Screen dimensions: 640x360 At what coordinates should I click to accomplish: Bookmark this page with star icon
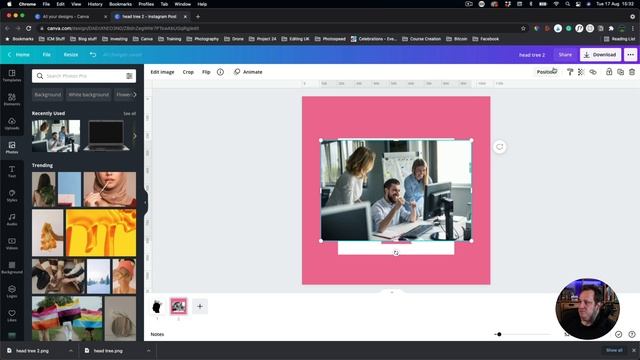pyautogui.click(x=523, y=28)
